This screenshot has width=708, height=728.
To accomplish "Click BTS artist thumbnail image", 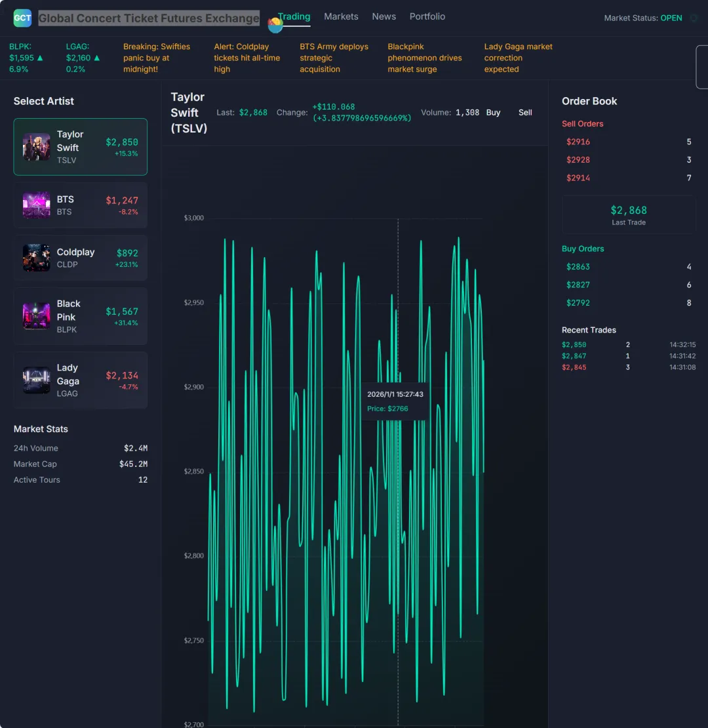I will pos(36,205).
